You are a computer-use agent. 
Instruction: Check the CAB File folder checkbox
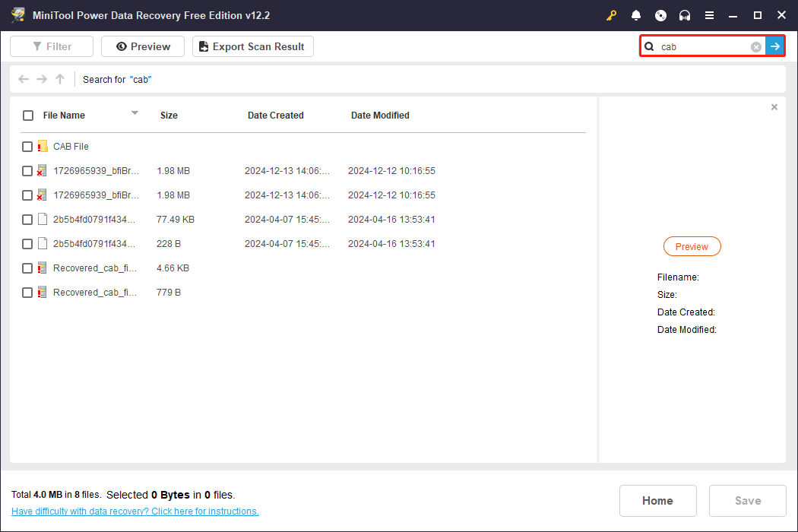coord(27,147)
